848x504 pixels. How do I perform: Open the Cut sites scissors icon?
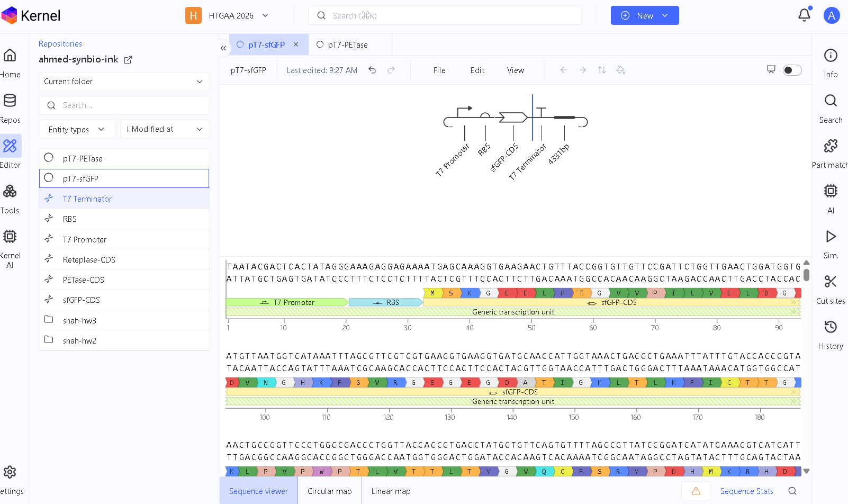click(x=831, y=282)
